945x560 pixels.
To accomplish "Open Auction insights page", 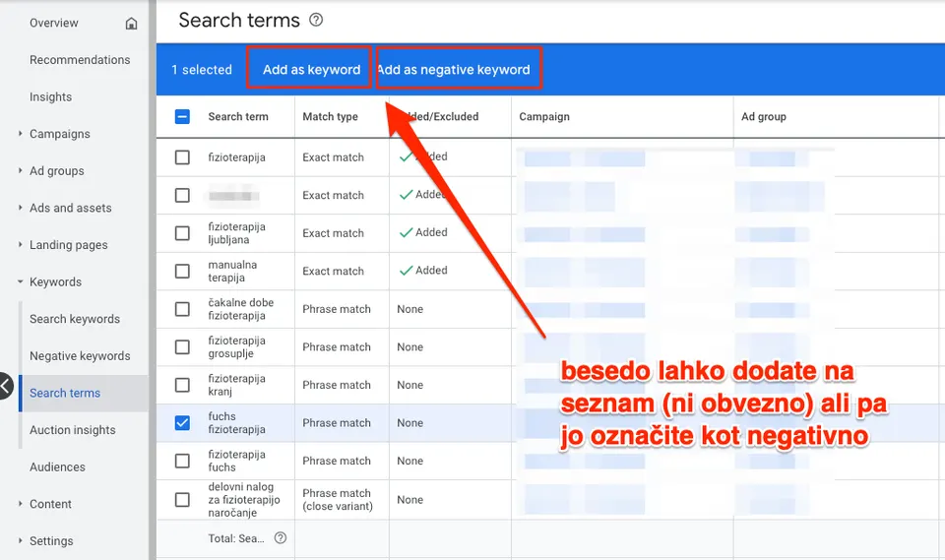I will click(x=72, y=430).
